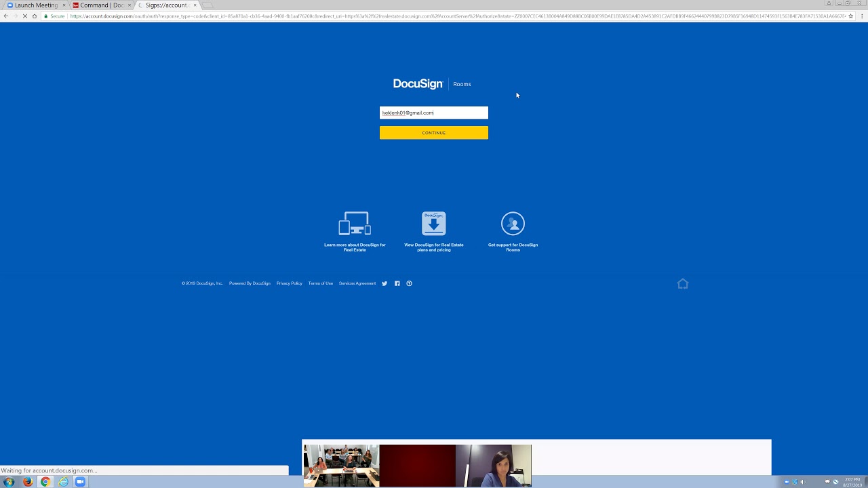The width and height of the screenshot is (868, 488).
Task: Close the Command | Doc tab
Action: click(130, 5)
